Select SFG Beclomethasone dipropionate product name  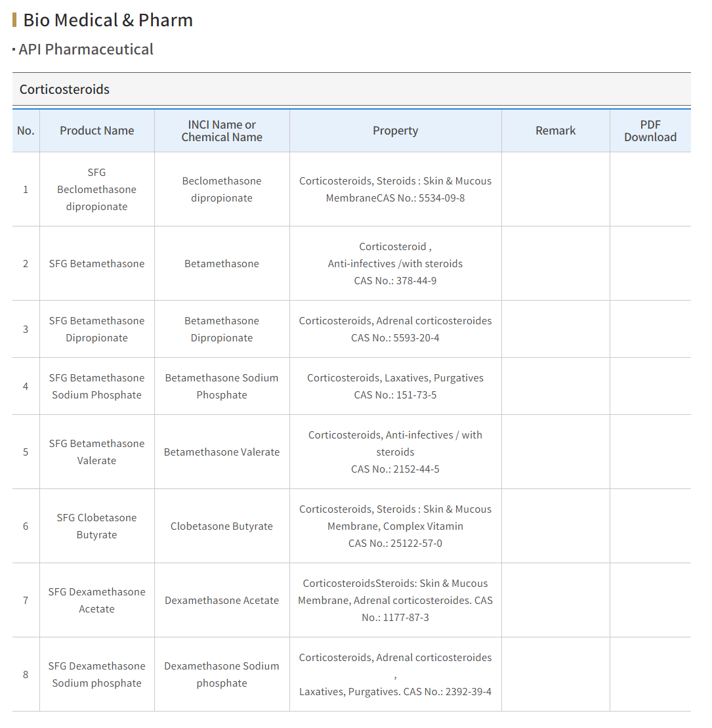click(96, 190)
